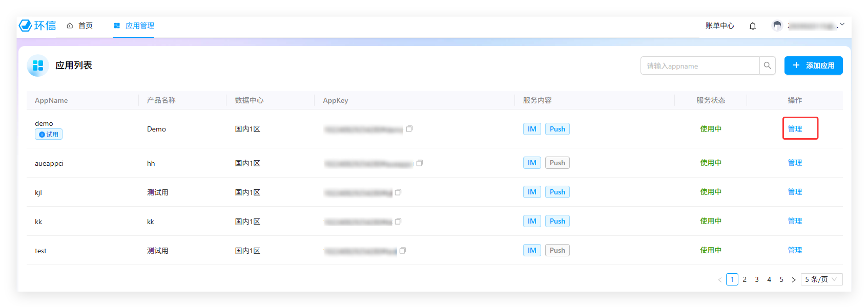This screenshot has width=868, height=308.
Task: Click the 添加应用 button
Action: tap(813, 65)
